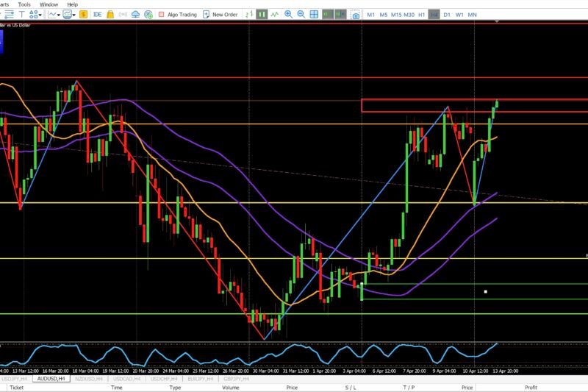This screenshot has width=588, height=392.
Task: Click the white square marker on chart
Action: point(486,291)
